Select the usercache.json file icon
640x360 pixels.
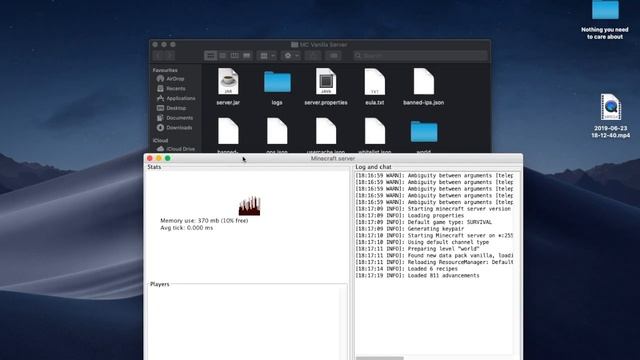tap(326, 131)
